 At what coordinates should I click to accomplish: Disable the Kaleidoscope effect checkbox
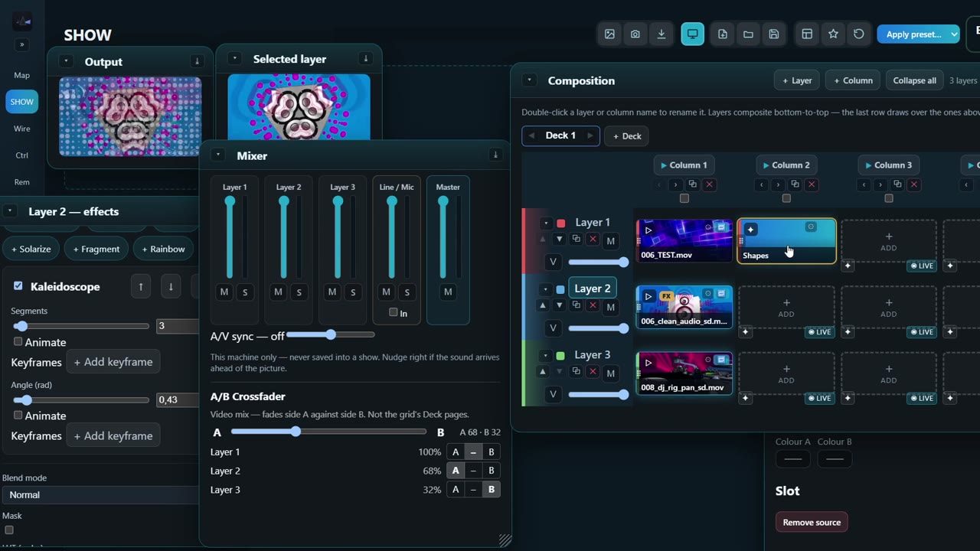coord(18,286)
